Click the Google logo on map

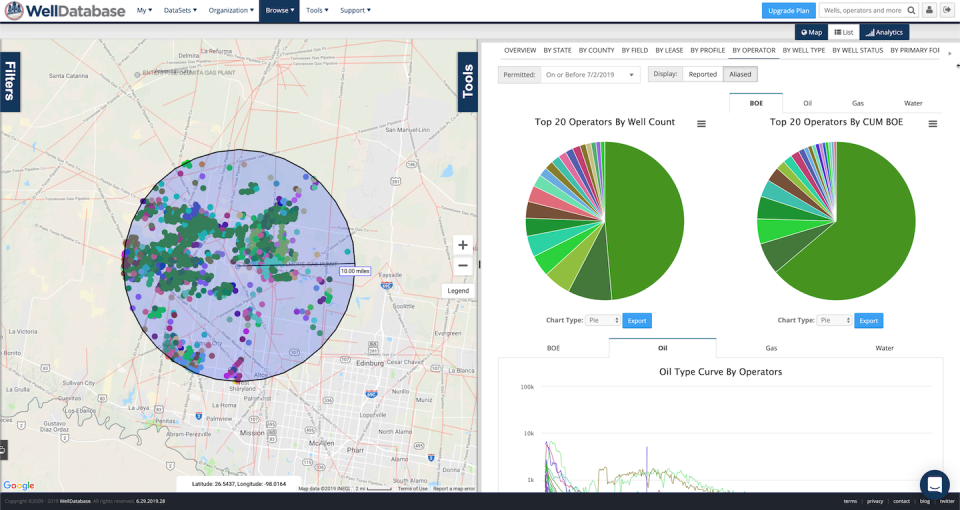tap(19, 486)
